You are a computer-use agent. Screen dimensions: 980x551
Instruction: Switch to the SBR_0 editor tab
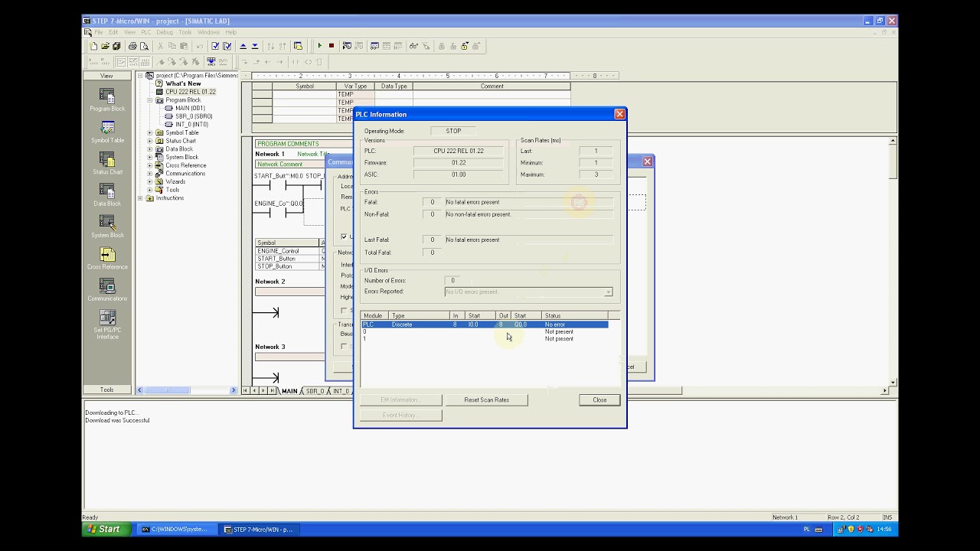tap(315, 391)
